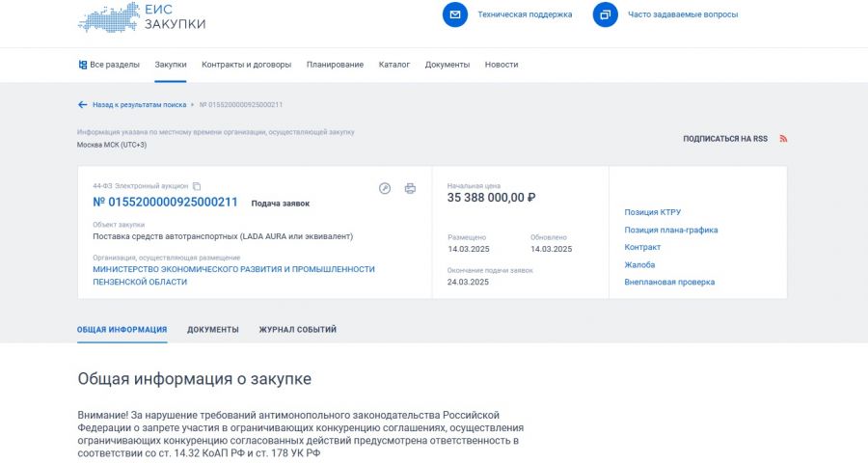Click the EIS Zakupki logo
868x463 pixels.
(142, 16)
